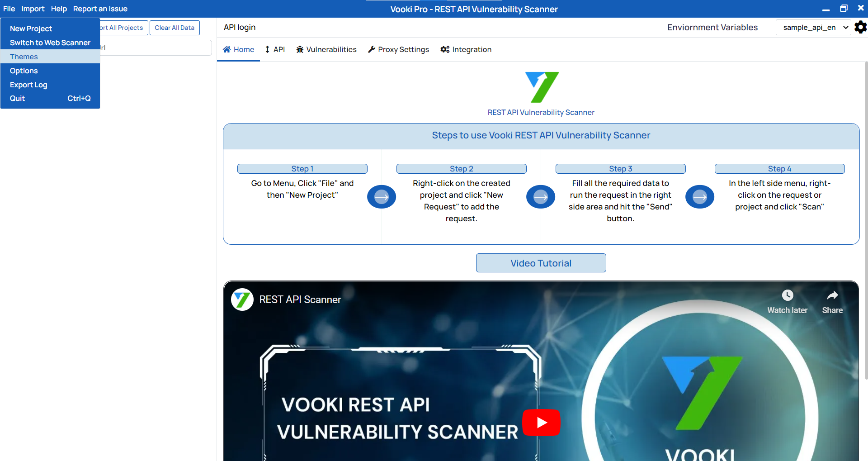Play the REST API Scanner video
Screen dimensions: 868x466
point(541,422)
